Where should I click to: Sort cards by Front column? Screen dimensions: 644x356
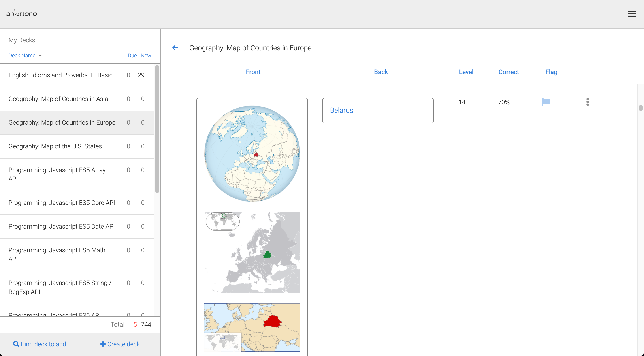click(x=253, y=72)
